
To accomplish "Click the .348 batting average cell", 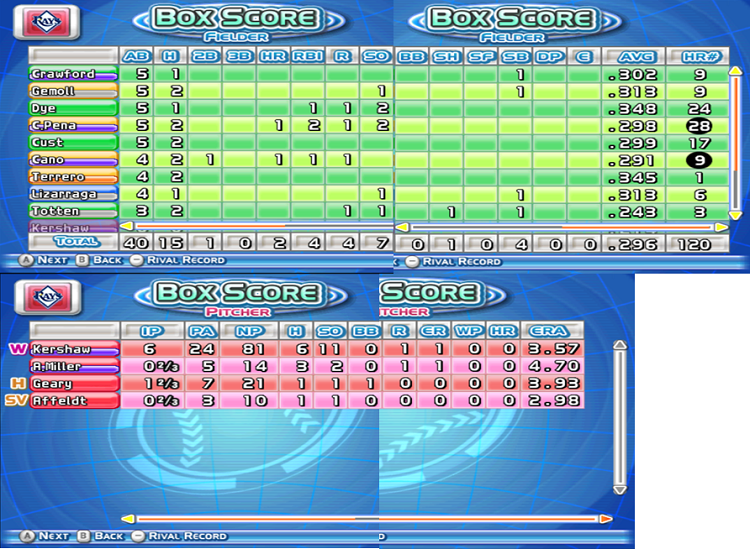I will coord(633,109).
